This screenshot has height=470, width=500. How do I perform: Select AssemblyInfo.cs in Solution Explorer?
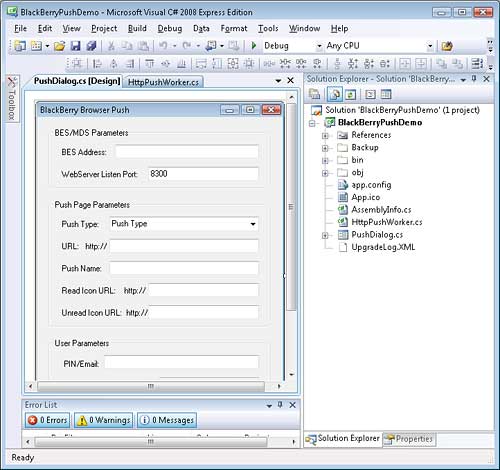pos(381,210)
